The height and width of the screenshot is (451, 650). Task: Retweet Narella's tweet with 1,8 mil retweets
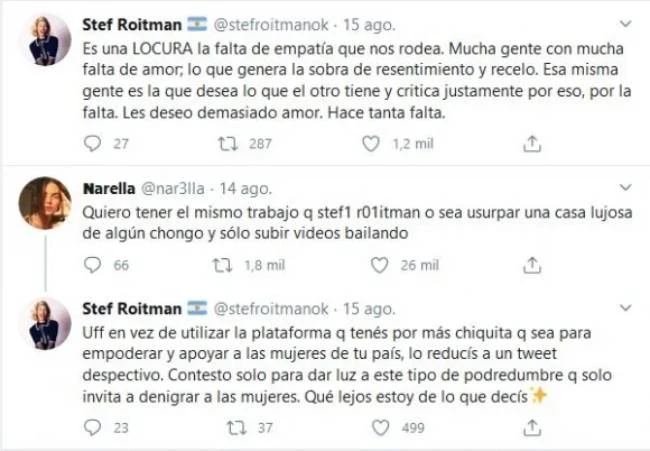tap(227, 265)
